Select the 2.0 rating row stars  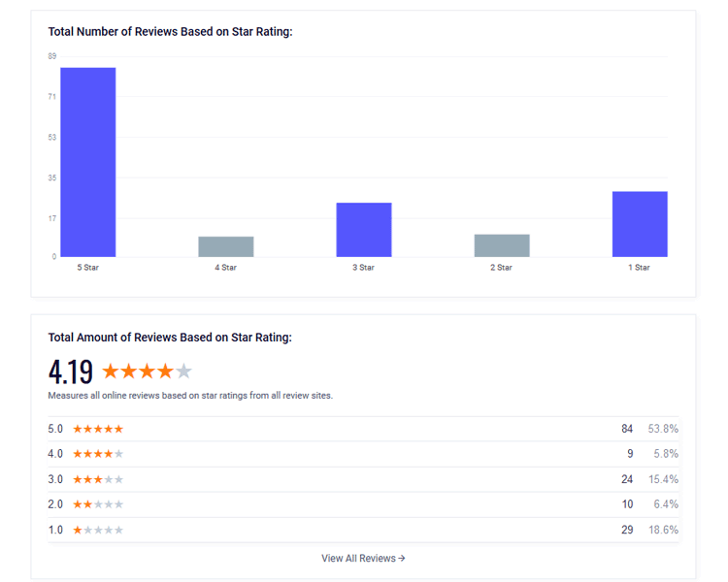point(98,504)
